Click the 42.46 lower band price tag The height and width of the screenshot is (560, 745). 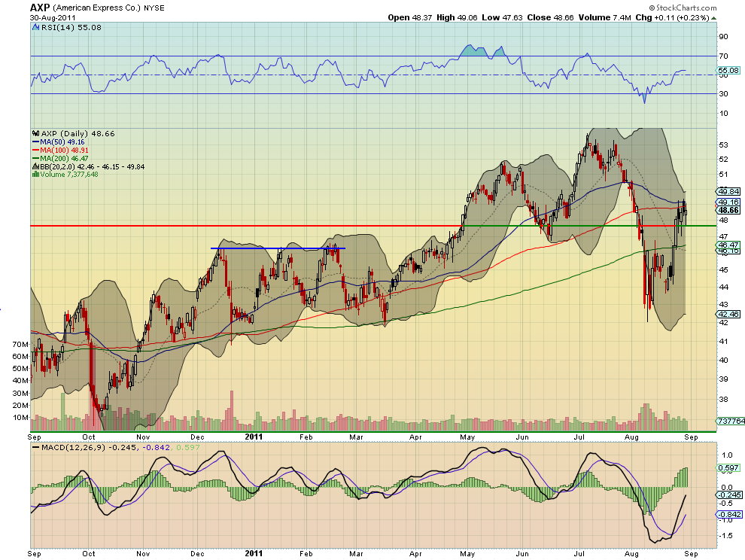728,314
